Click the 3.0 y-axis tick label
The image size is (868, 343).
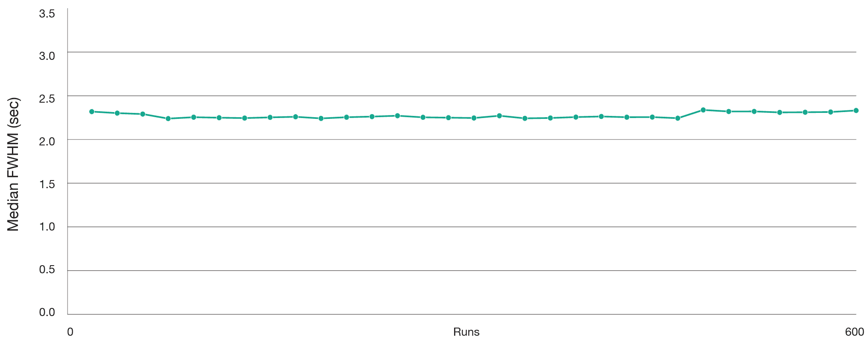(x=47, y=56)
